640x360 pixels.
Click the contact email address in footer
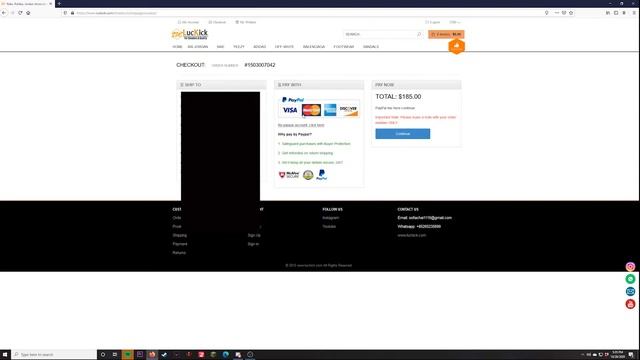[x=430, y=218]
